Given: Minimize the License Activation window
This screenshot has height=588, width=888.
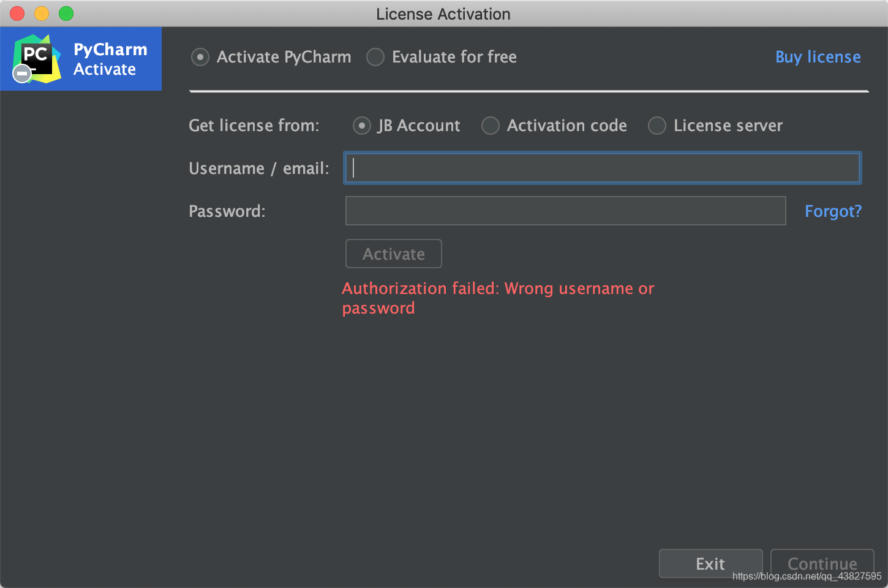Looking at the screenshot, I should click(42, 13).
